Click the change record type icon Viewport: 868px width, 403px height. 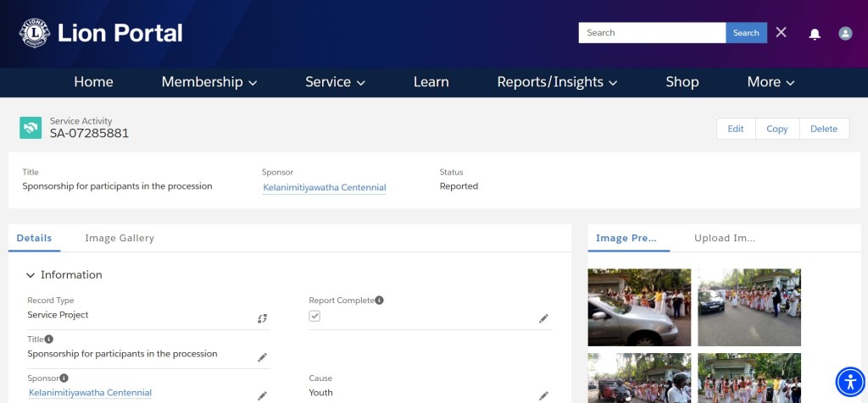263,318
